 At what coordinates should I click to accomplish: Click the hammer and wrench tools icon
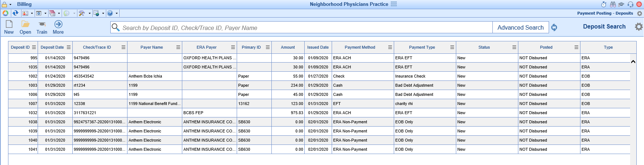click(82, 13)
